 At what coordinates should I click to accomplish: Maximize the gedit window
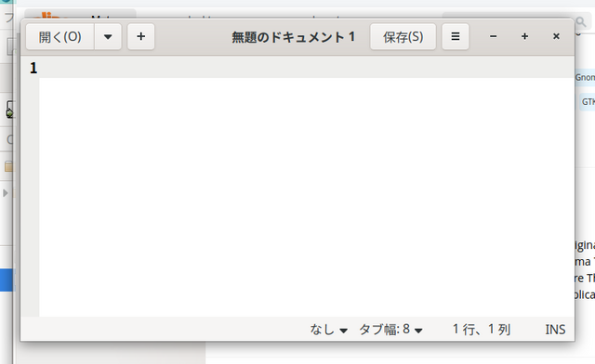524,37
